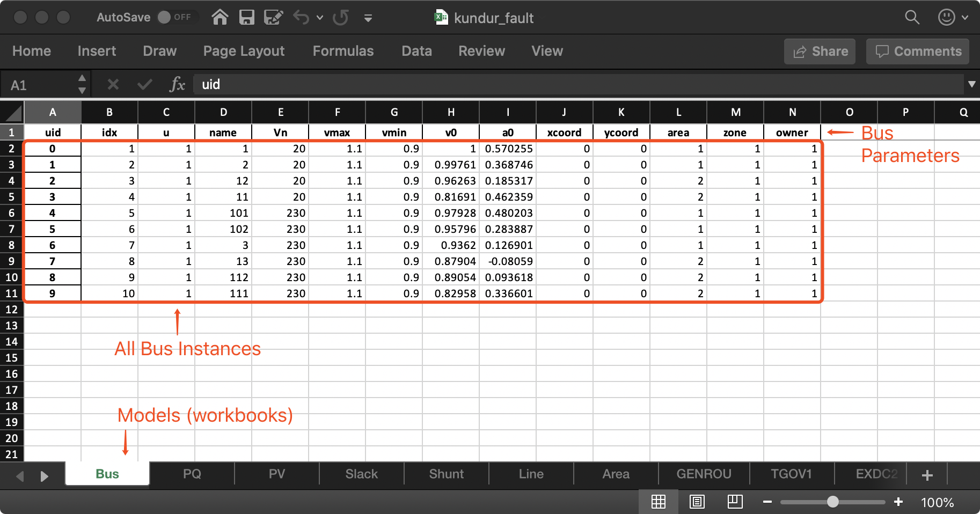
Task: Click the owner header cell
Action: (x=792, y=133)
